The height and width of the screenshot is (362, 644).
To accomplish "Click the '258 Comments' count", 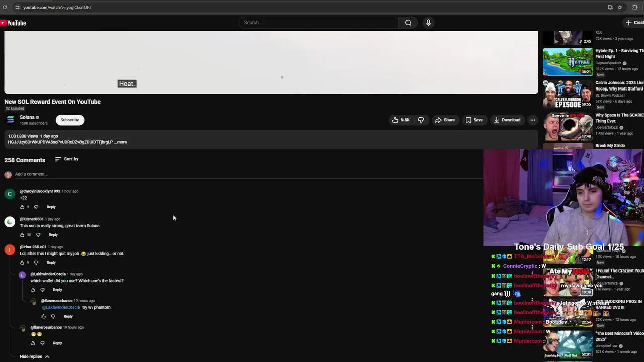I will point(25,160).
